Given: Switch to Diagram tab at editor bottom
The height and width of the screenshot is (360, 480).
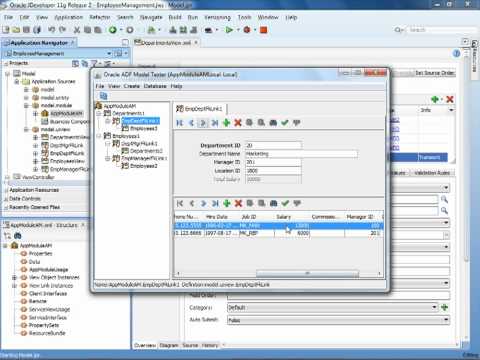Looking at the screenshot, I should point(169,345).
